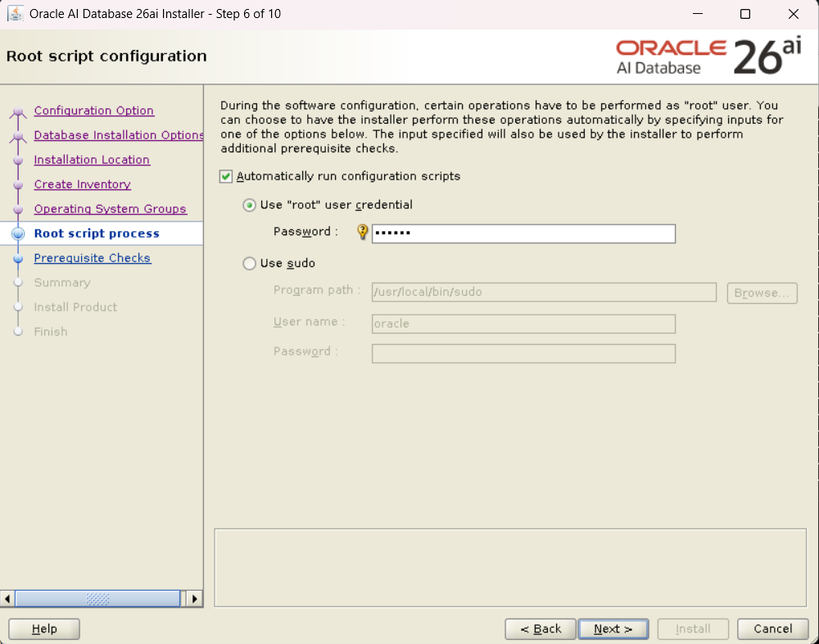Viewport: 819px width, 644px height.
Task: Click the Oracle 26ai logo
Action: coord(708,57)
